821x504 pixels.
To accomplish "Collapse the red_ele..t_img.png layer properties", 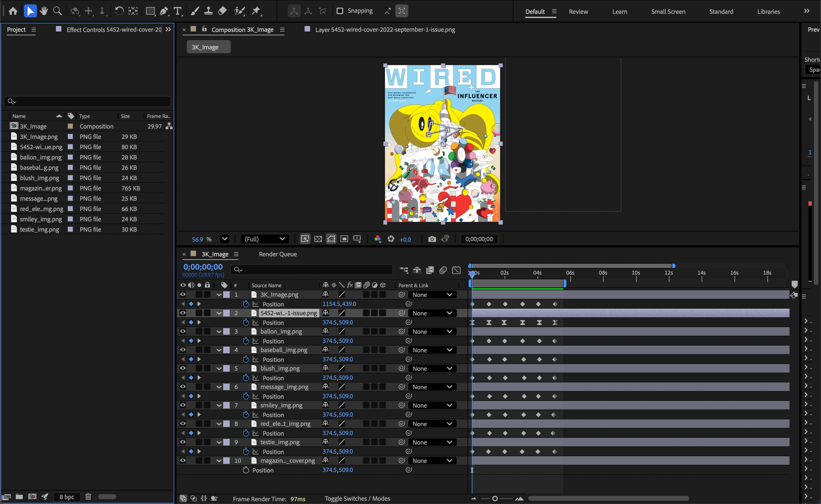I will pos(219,424).
